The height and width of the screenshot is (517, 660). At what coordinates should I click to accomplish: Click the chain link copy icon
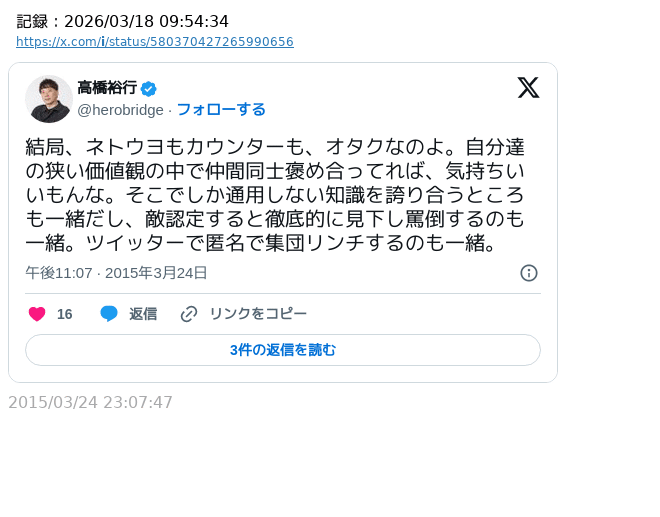tap(189, 314)
